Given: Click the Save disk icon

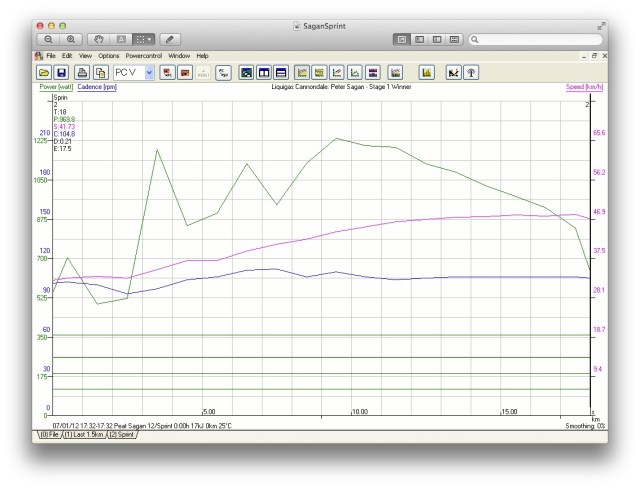Looking at the screenshot, I should [61, 73].
